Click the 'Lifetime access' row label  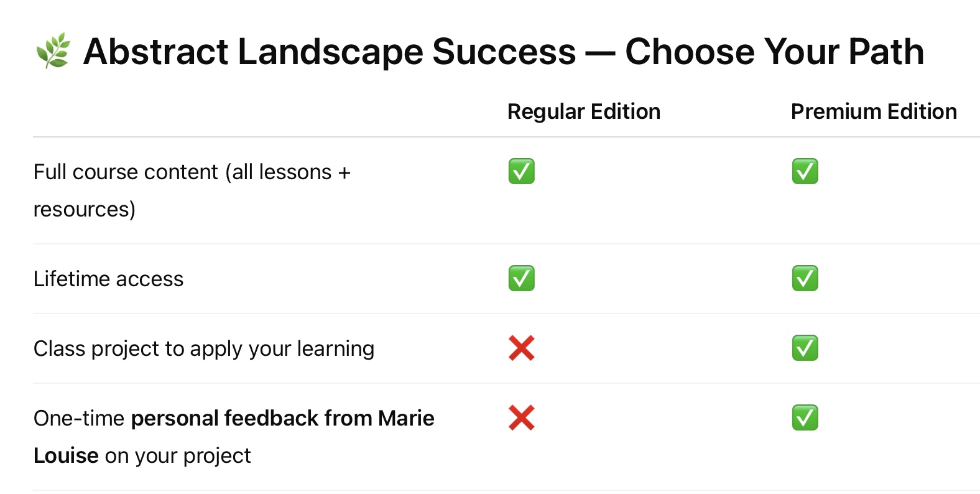(108, 279)
